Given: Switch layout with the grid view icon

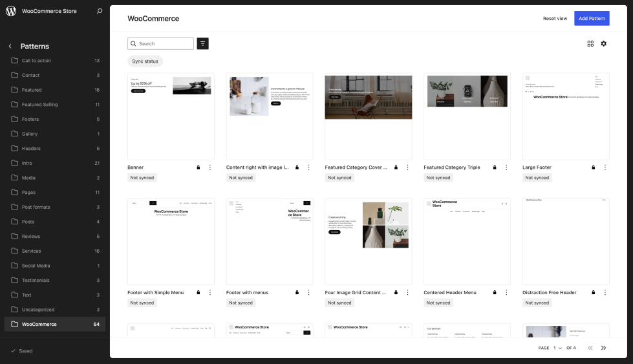Looking at the screenshot, I should point(590,43).
